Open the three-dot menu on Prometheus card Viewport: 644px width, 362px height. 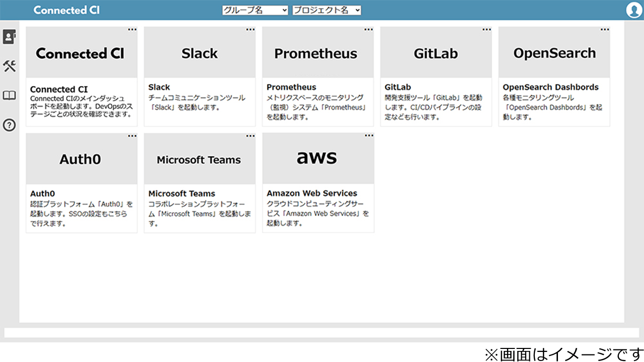pos(368,30)
